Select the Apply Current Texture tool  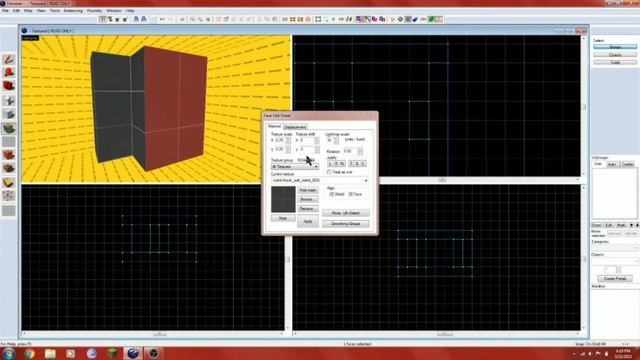pyautogui.click(x=9, y=142)
